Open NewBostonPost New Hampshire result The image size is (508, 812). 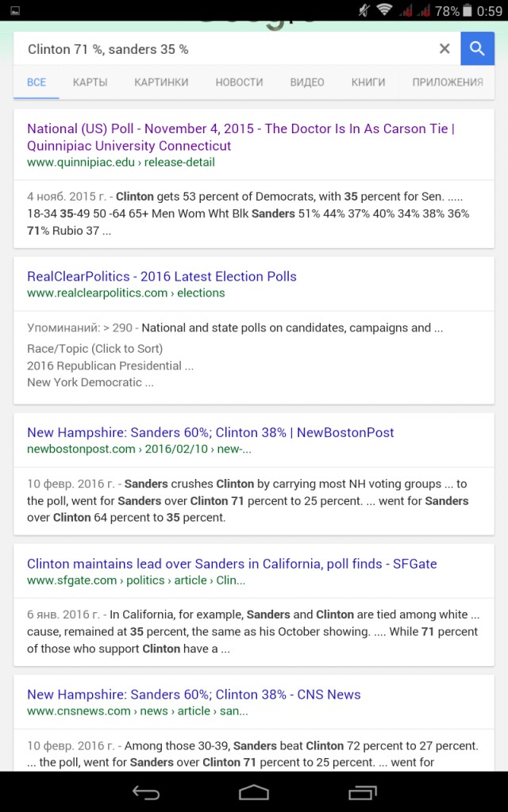(210, 432)
